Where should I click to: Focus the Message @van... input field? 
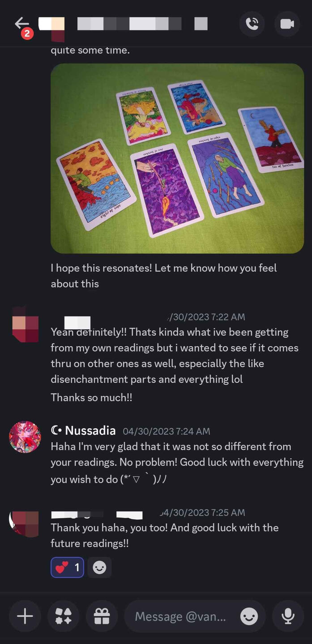point(180,617)
